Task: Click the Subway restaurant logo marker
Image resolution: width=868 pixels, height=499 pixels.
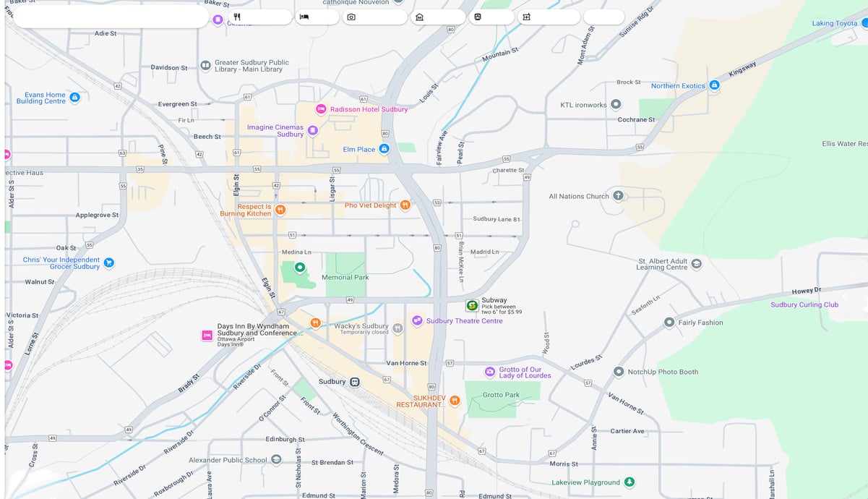Action: (x=472, y=305)
